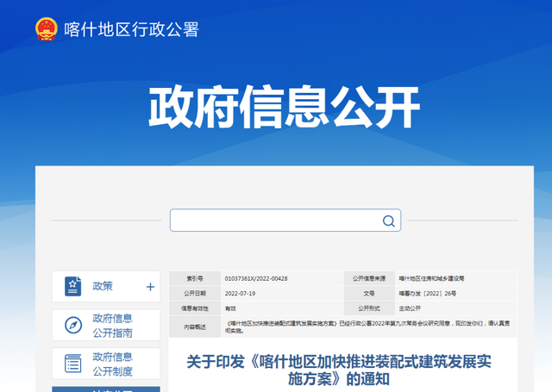This screenshot has width=552, height=392.
Task: Open 政府信息公开指南 sidebar item
Action: coord(106,325)
